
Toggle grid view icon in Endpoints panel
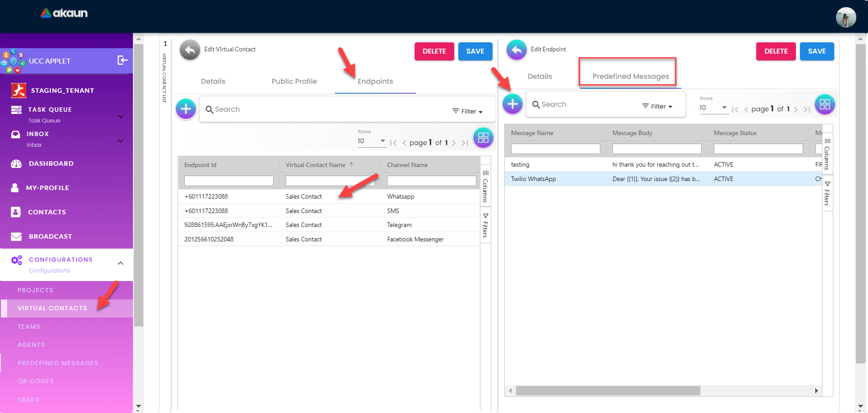483,138
